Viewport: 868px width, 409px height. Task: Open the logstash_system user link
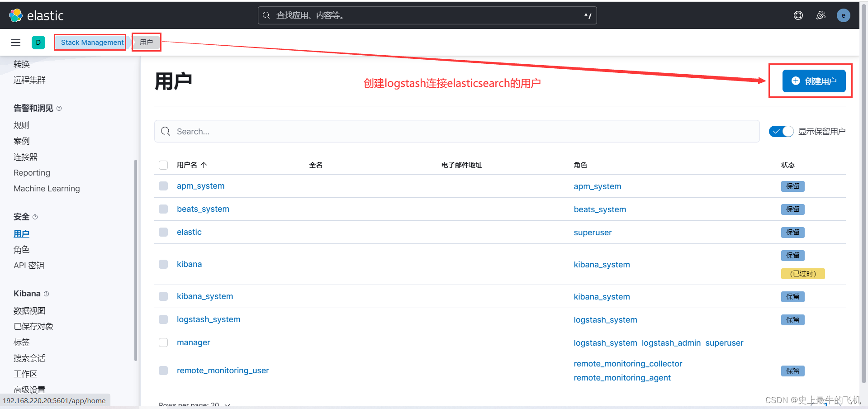point(209,319)
